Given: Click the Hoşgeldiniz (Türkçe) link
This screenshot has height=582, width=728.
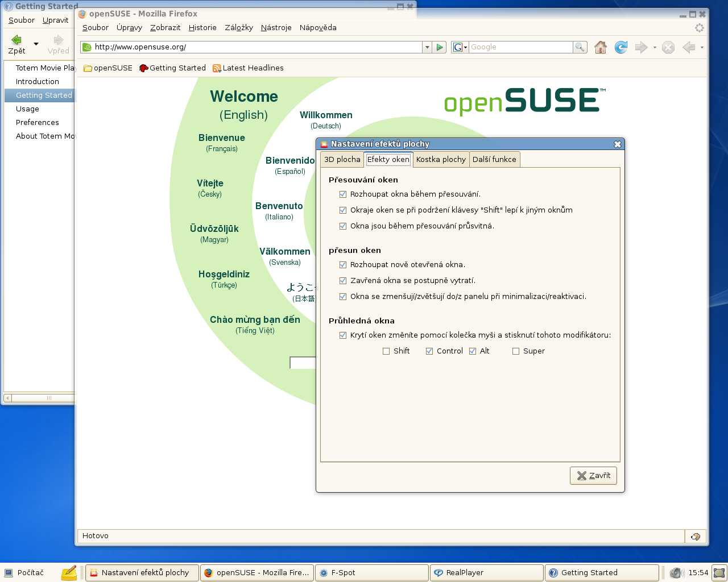Looking at the screenshot, I should pos(224,278).
